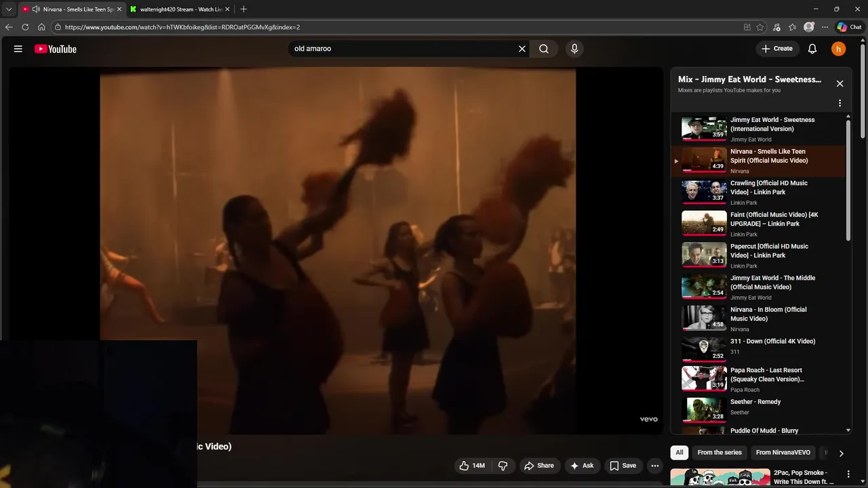Screen dimensions: 868x488
Task: Clear the search box with the X
Action: (x=522, y=49)
